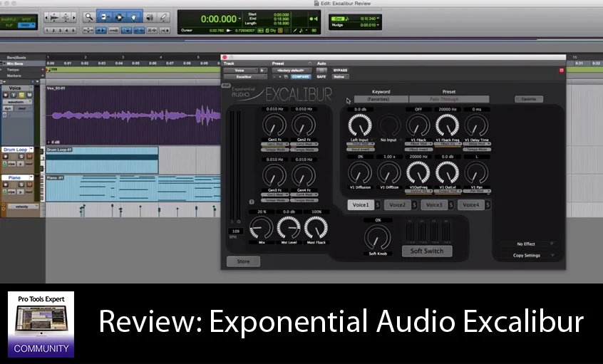Open the Pass Through preset dropdown
Screen dimensions: 603x364
coord(449,99)
